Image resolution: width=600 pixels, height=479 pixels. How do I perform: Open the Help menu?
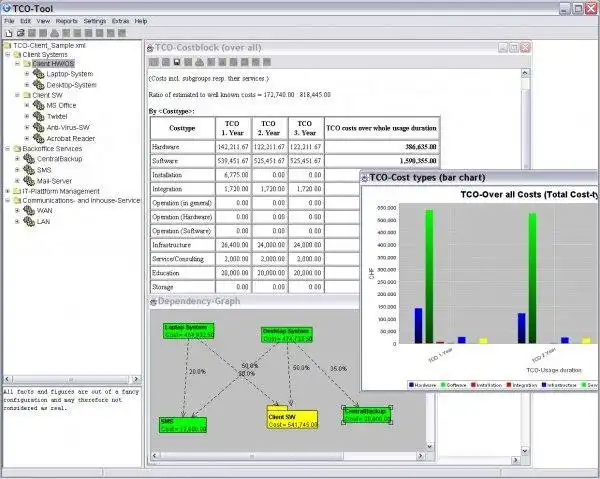pos(141,21)
